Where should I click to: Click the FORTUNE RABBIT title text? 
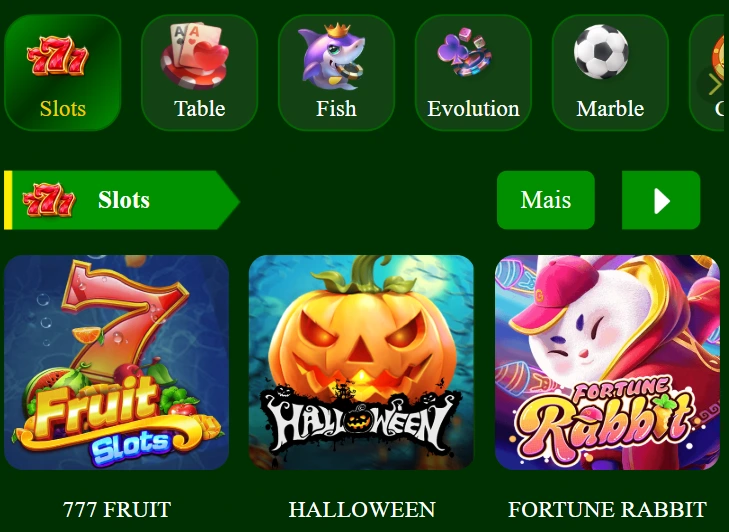click(607, 510)
